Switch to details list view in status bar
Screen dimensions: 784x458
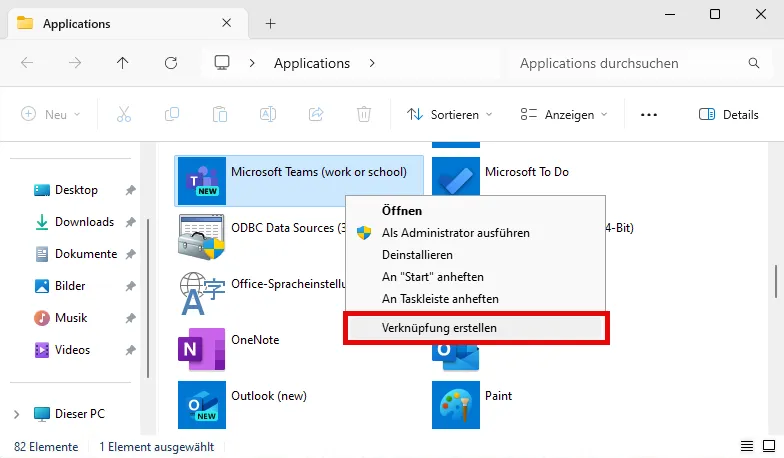(746, 446)
